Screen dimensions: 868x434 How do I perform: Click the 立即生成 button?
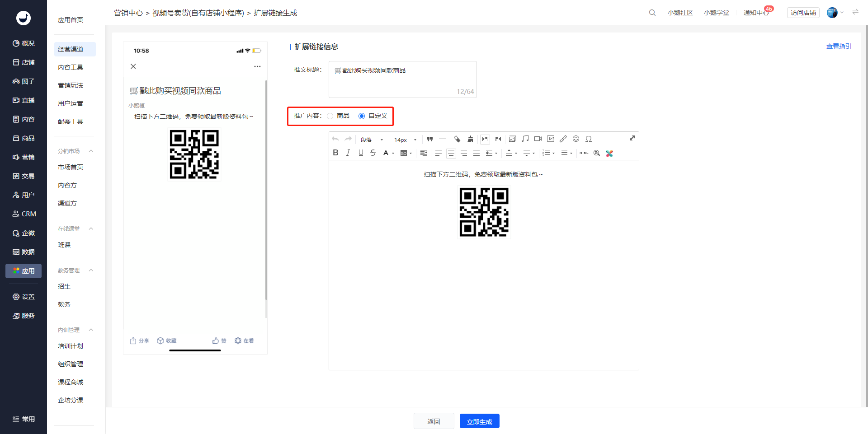[480, 421]
